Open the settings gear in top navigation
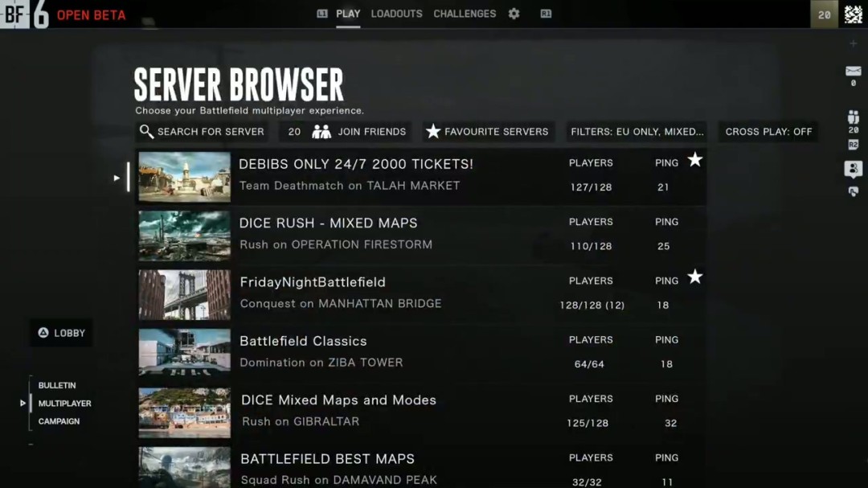The image size is (868, 488). tap(514, 14)
